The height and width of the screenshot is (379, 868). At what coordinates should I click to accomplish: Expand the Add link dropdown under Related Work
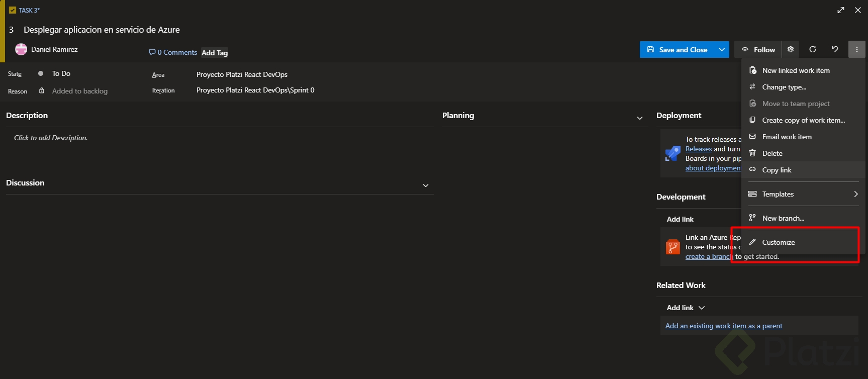coord(702,308)
